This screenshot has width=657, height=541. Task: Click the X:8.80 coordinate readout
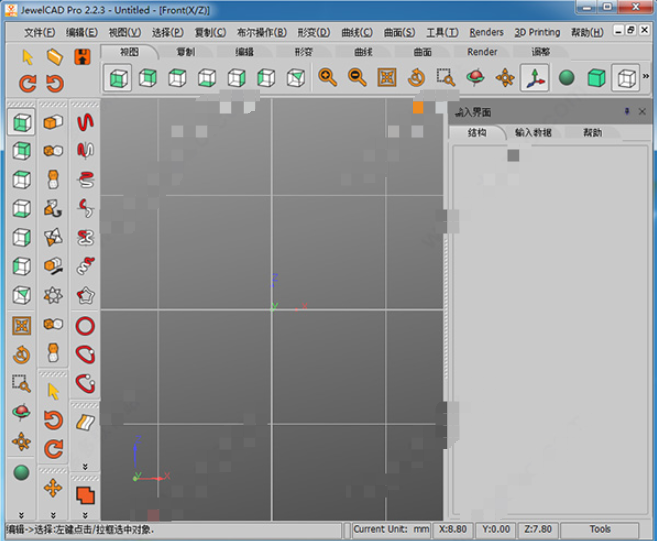tap(453, 529)
